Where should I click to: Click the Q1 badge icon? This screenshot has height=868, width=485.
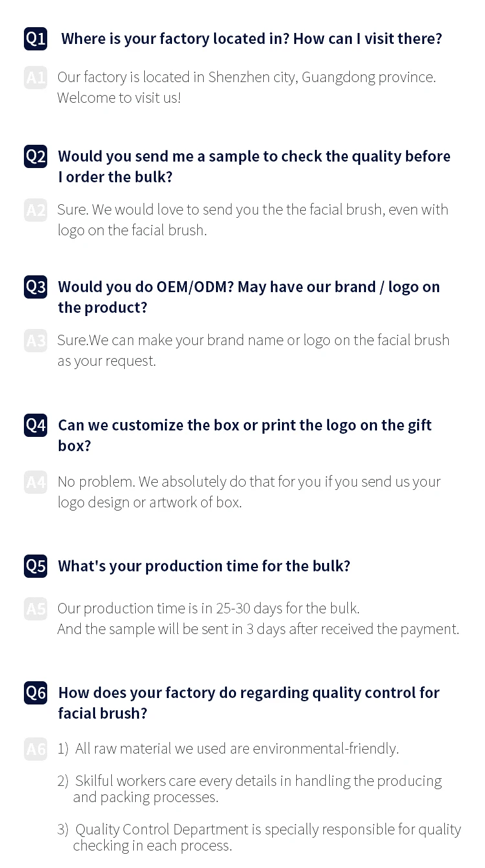click(36, 39)
